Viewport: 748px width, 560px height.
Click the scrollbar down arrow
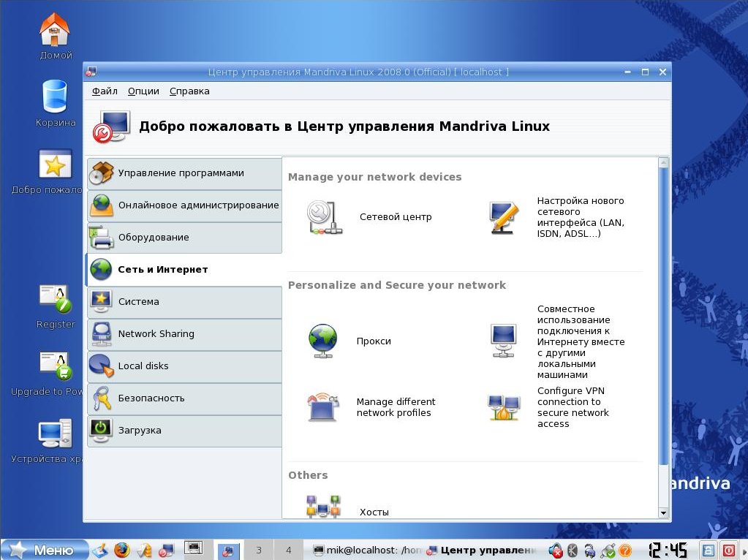663,513
